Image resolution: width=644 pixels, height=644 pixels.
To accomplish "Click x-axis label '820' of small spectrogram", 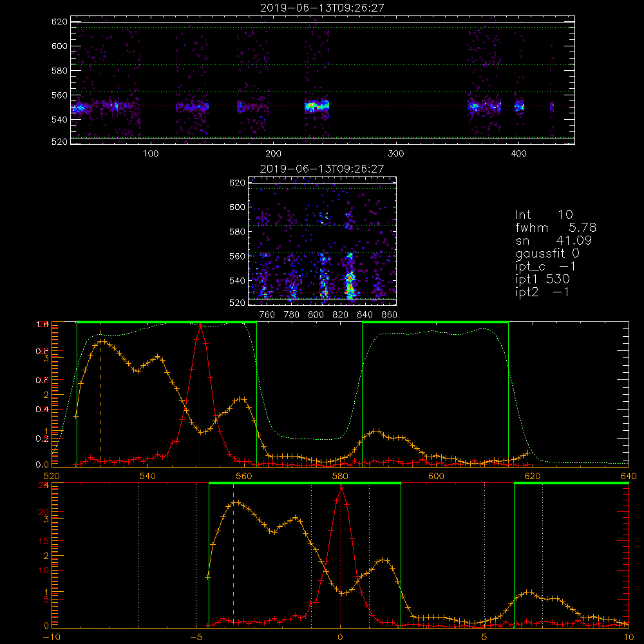I will [x=341, y=315].
